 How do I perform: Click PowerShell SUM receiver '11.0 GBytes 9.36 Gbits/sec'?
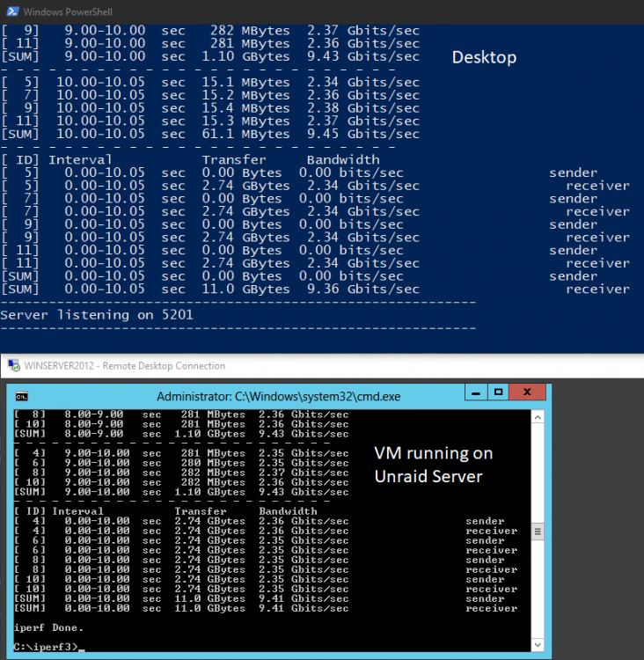point(316,290)
